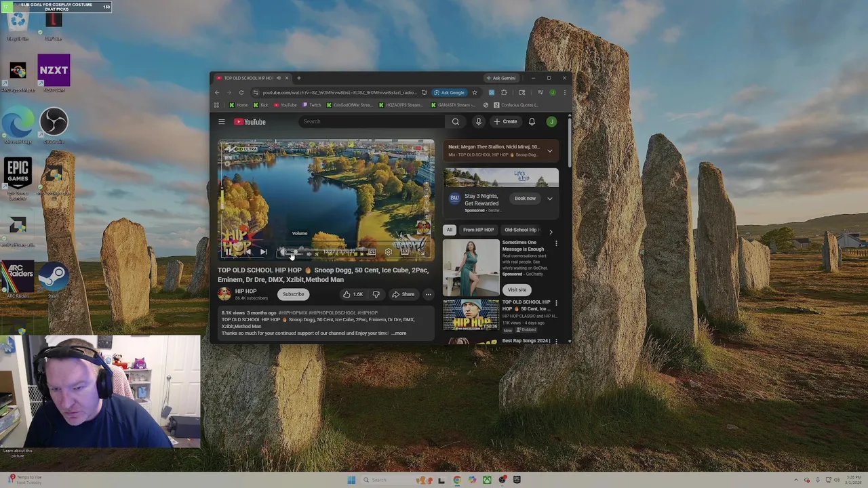The image size is (868, 488).
Task: Click Visit site on GoChatty ad
Action: [517, 289]
